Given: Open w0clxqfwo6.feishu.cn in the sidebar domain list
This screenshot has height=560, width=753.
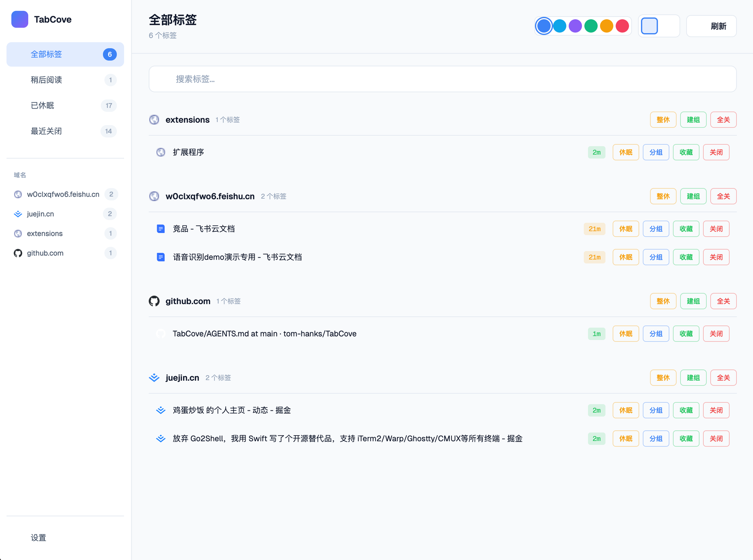Looking at the screenshot, I should 65,194.
